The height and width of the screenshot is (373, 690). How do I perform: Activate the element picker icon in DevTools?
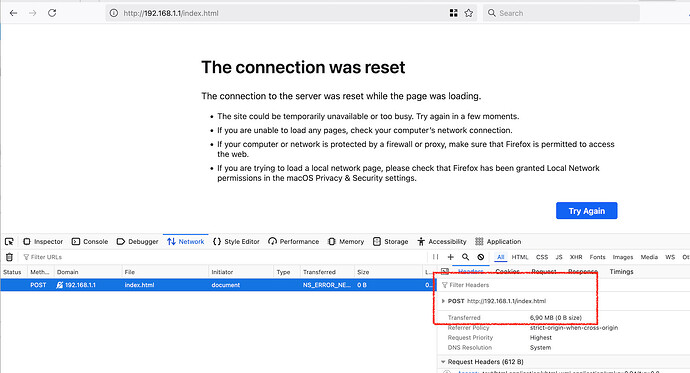click(x=9, y=241)
